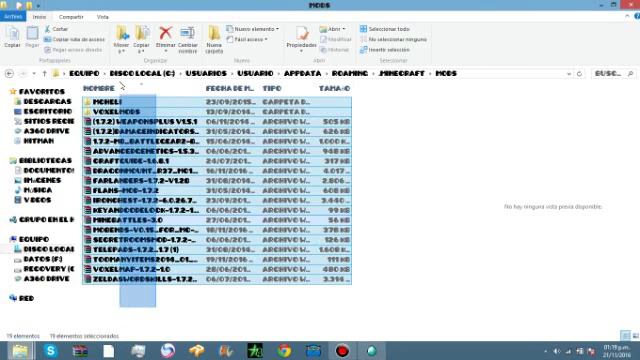The width and height of the screenshot is (640, 360).
Task: Create Nueva carpeta
Action: 214,39
